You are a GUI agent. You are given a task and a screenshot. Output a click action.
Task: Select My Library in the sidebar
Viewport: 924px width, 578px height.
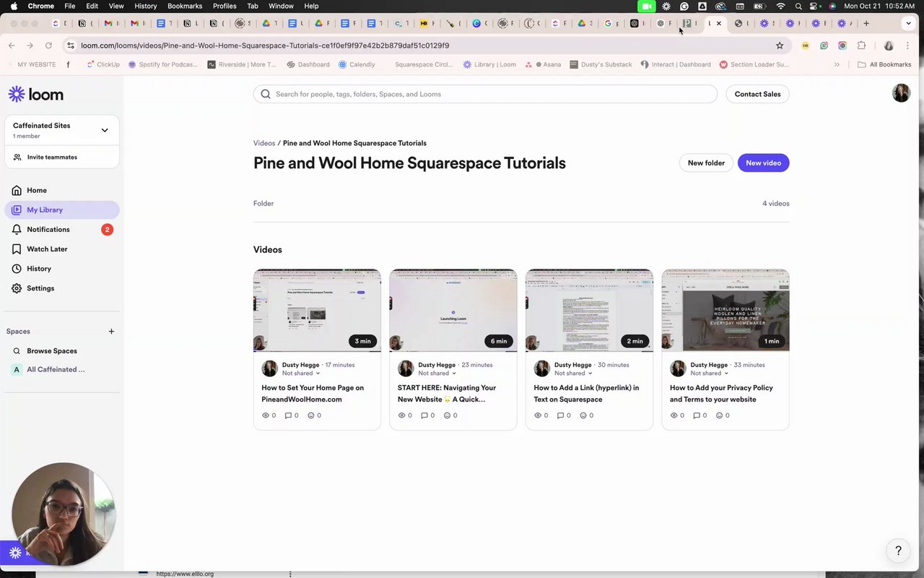tap(62, 210)
